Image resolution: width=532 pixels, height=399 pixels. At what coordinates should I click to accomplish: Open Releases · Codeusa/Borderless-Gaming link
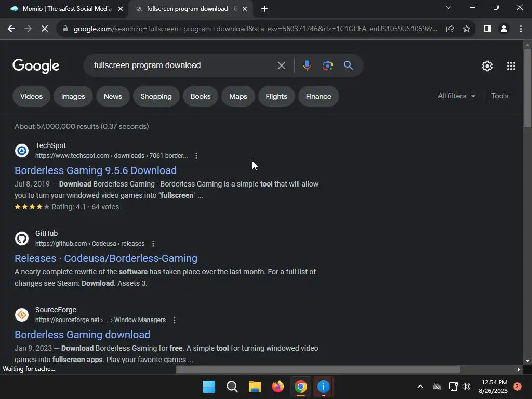pos(106,258)
